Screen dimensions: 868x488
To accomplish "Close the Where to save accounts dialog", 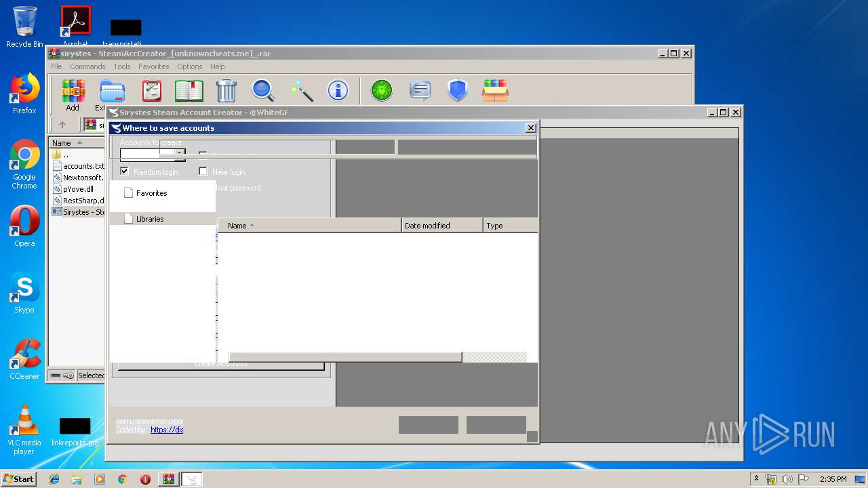I will coord(530,127).
